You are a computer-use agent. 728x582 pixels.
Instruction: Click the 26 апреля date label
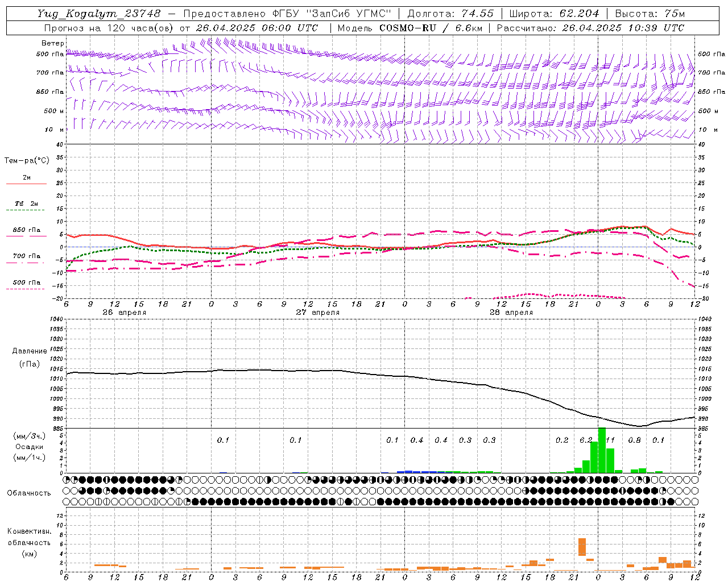coord(124,313)
